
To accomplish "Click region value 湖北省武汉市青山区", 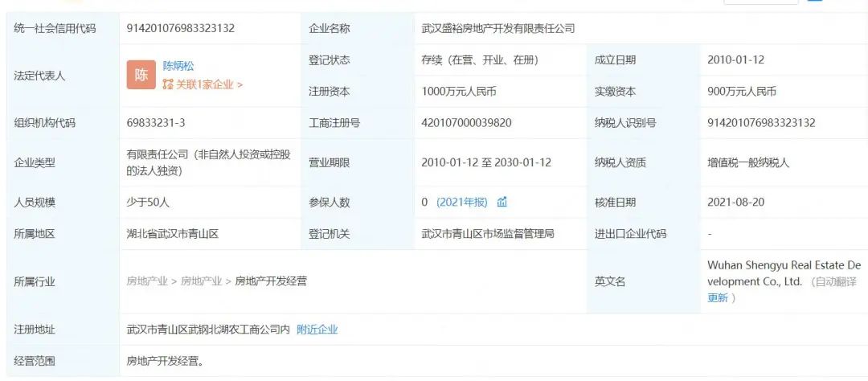I will click(x=173, y=234).
